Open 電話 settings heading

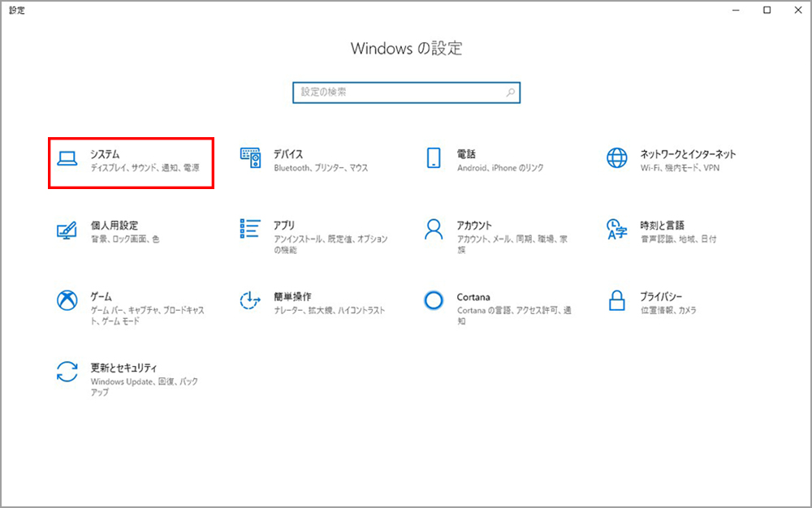coord(466,154)
